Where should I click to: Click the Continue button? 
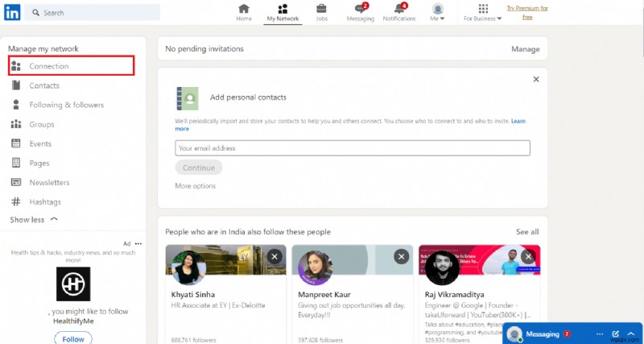[199, 168]
